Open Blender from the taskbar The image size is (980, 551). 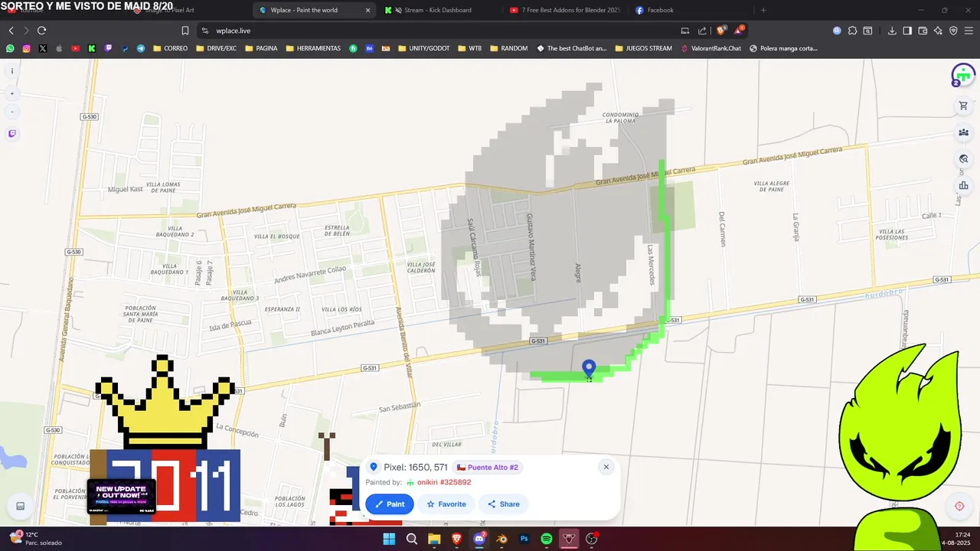[501, 539]
